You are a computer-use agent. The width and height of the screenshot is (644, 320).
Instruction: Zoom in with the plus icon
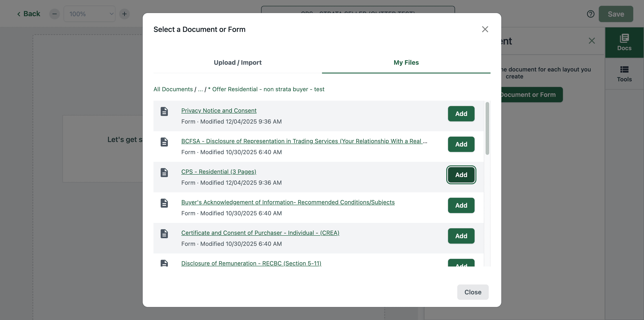point(124,14)
